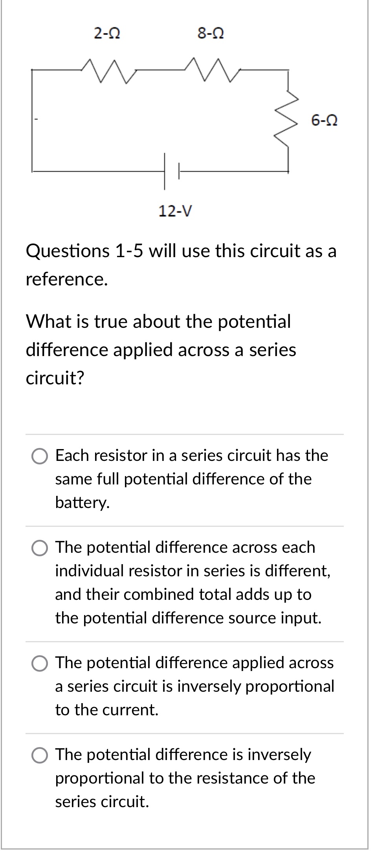Image resolution: width=376 pixels, height=868 pixels.
Task: Click the 12-V voltage label
Action: click(175, 211)
